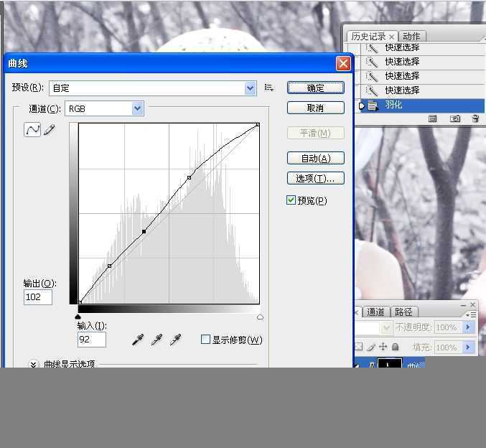The width and height of the screenshot is (486, 448).
Task: Click lock all padlock icon in Layers panel
Action: (x=395, y=347)
